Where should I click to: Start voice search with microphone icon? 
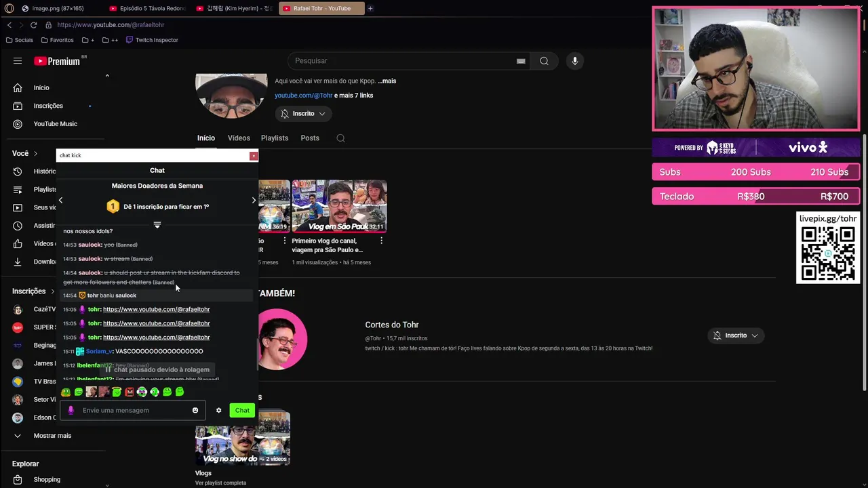point(575,61)
